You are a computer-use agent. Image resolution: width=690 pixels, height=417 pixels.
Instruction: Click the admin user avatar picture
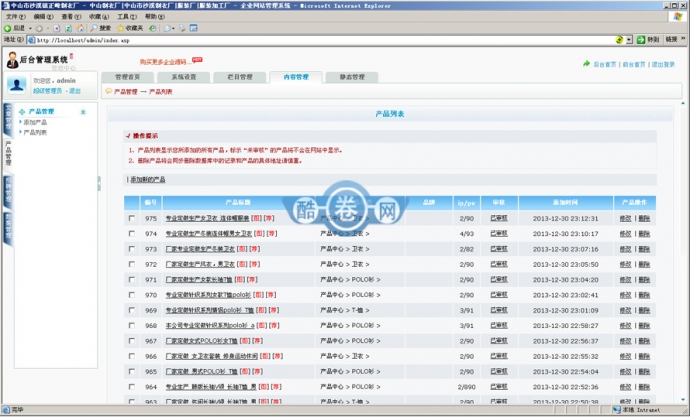[x=17, y=84]
